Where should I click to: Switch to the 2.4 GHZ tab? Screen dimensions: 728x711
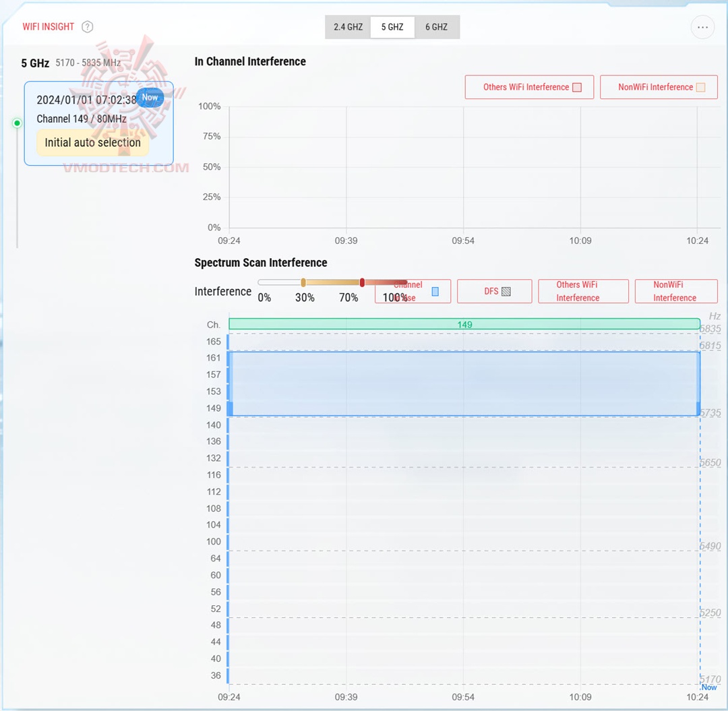pos(348,27)
